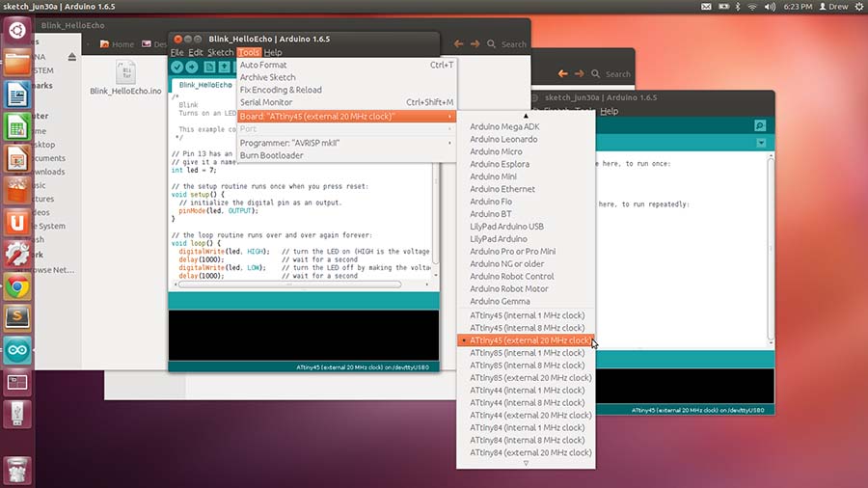Open battery indicator in top panel

tap(723, 7)
